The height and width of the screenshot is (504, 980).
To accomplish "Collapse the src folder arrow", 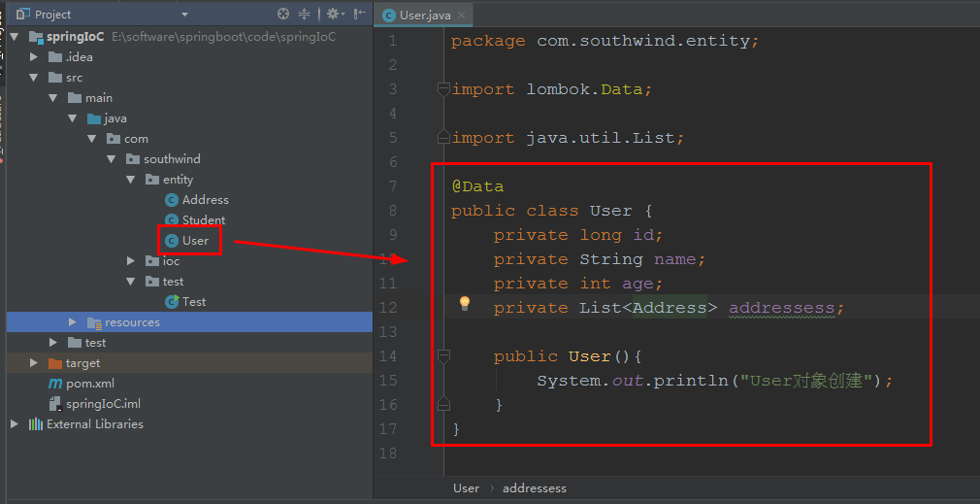I will 34,78.
